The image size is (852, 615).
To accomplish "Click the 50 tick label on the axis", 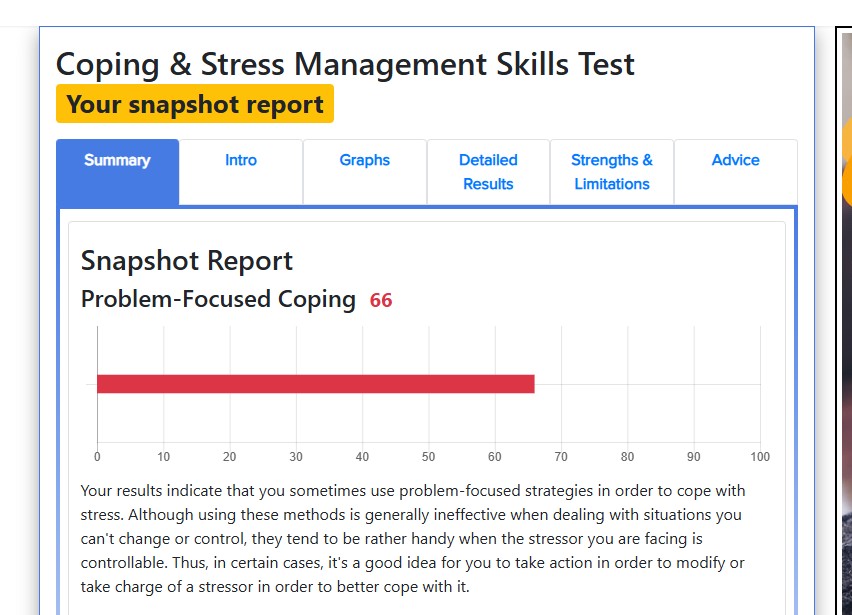I will click(x=428, y=457).
